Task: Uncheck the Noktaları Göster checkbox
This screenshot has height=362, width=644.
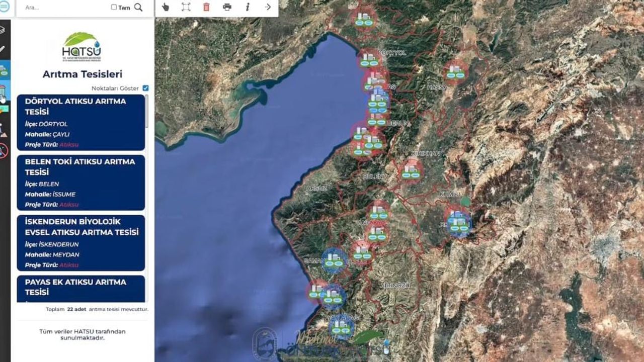Action: [x=145, y=88]
